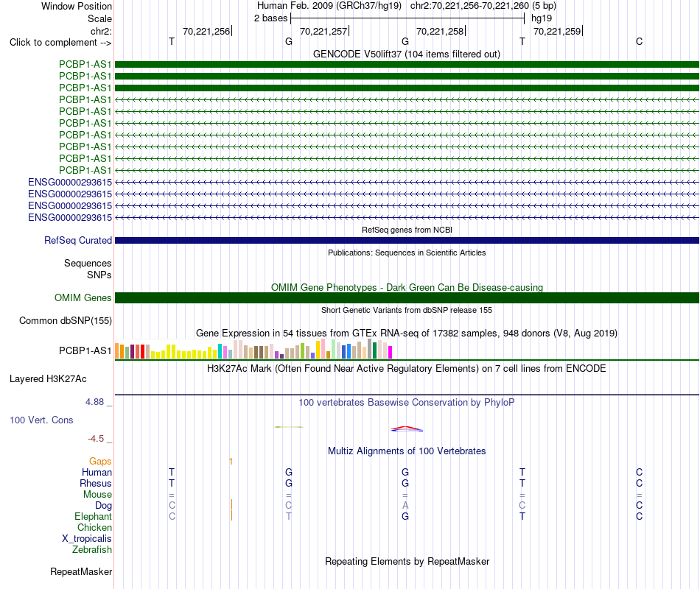700x589 pixels.
Task: Click the GENCODE V50lift37 track title
Action: [x=406, y=54]
